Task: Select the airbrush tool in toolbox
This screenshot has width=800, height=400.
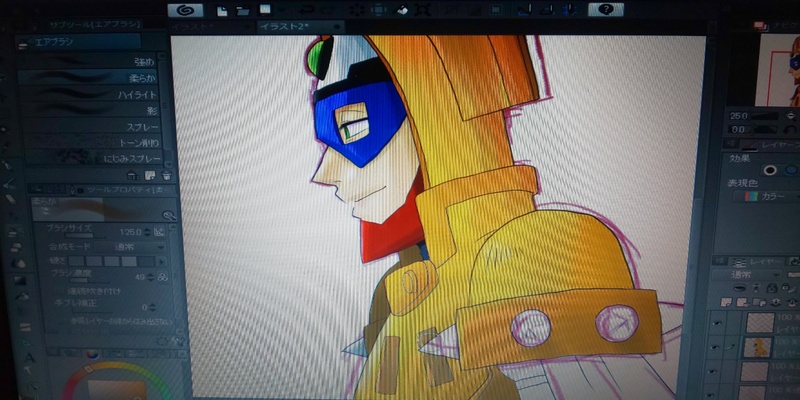Action: click(16, 233)
